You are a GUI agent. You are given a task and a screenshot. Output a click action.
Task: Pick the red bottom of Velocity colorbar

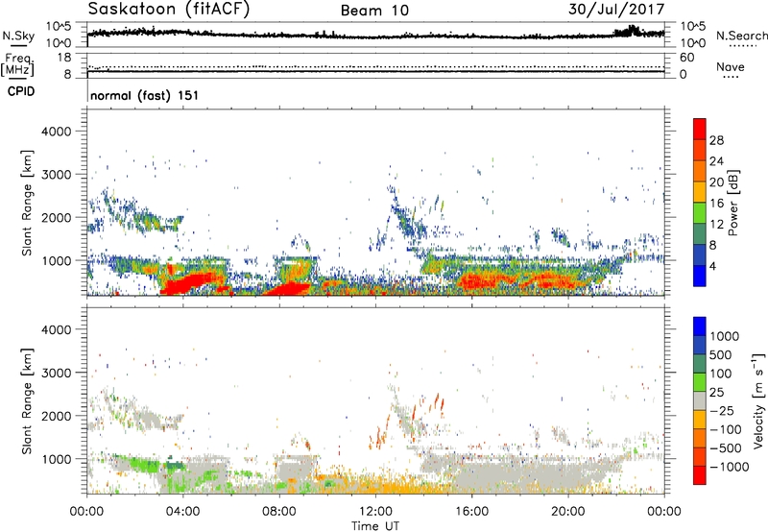click(x=700, y=475)
